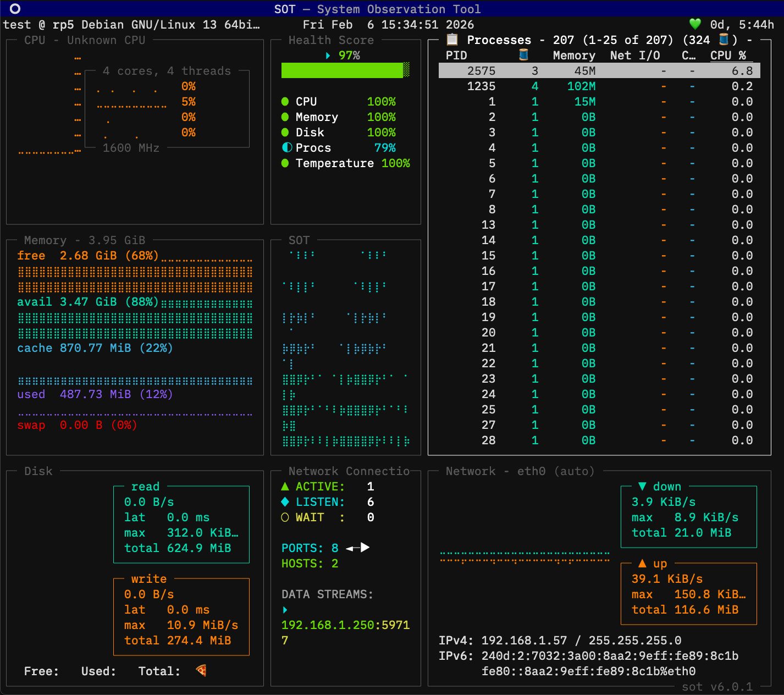Viewport: 784px width, 695px height.
Task: Click the date and time in the header
Action: pos(388,24)
